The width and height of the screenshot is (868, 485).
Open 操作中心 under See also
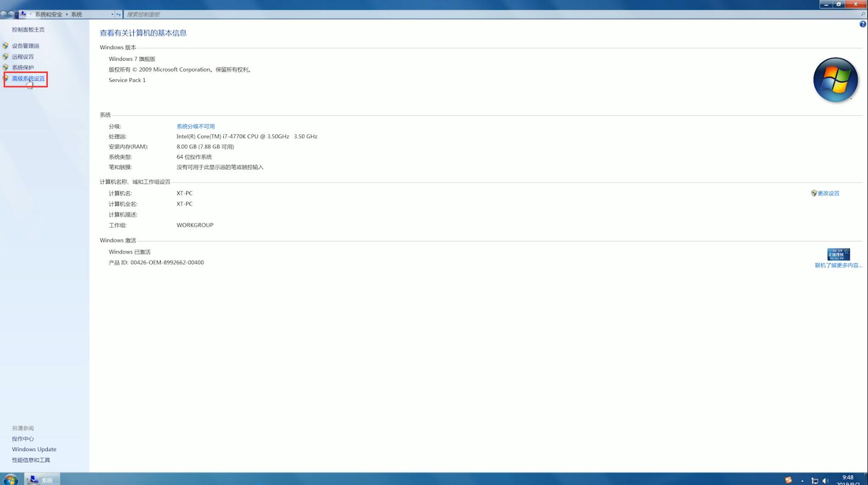pyautogui.click(x=23, y=439)
